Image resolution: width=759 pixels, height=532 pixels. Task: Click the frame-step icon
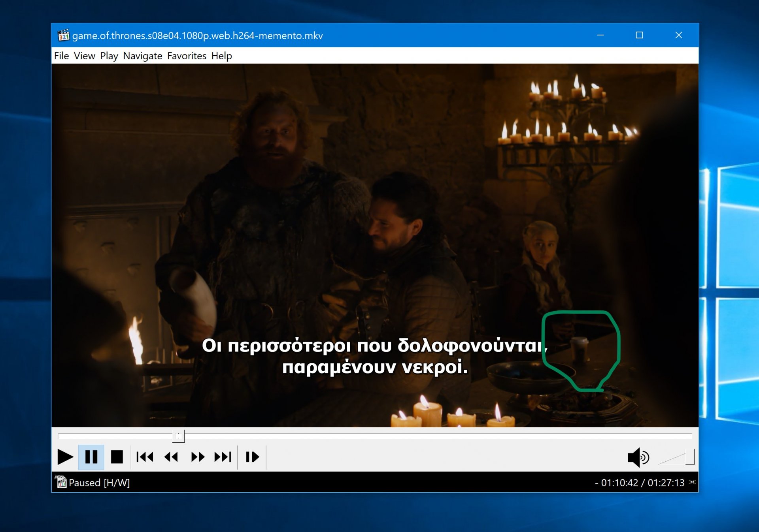click(252, 457)
